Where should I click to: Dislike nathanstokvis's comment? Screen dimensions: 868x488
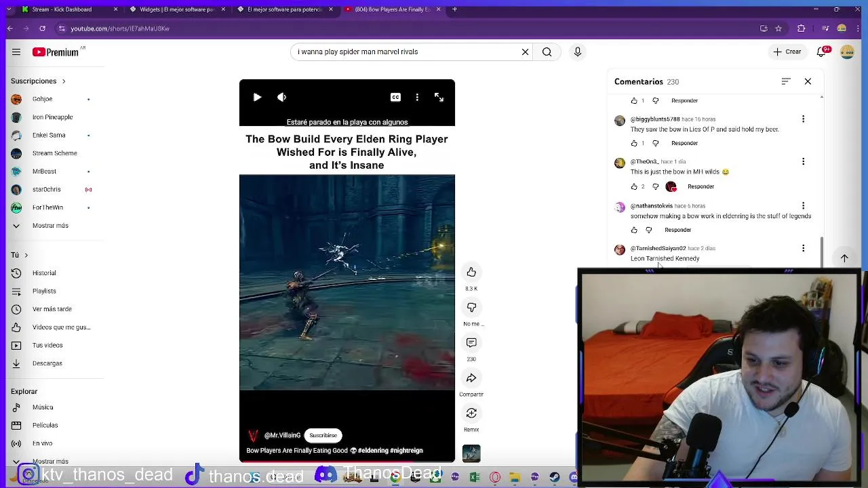click(x=649, y=230)
